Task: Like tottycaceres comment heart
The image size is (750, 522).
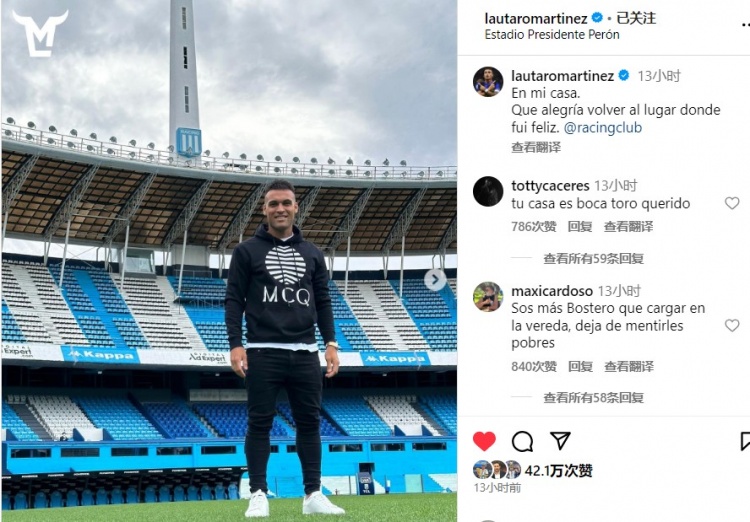Action: 732,203
